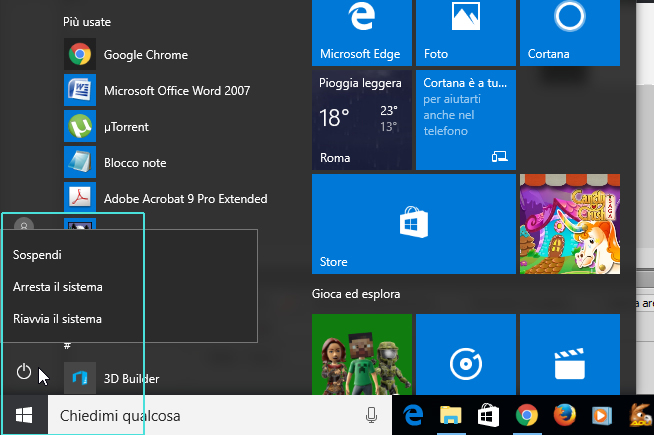
Task: Open Microsoft Edge tile
Action: [362, 33]
